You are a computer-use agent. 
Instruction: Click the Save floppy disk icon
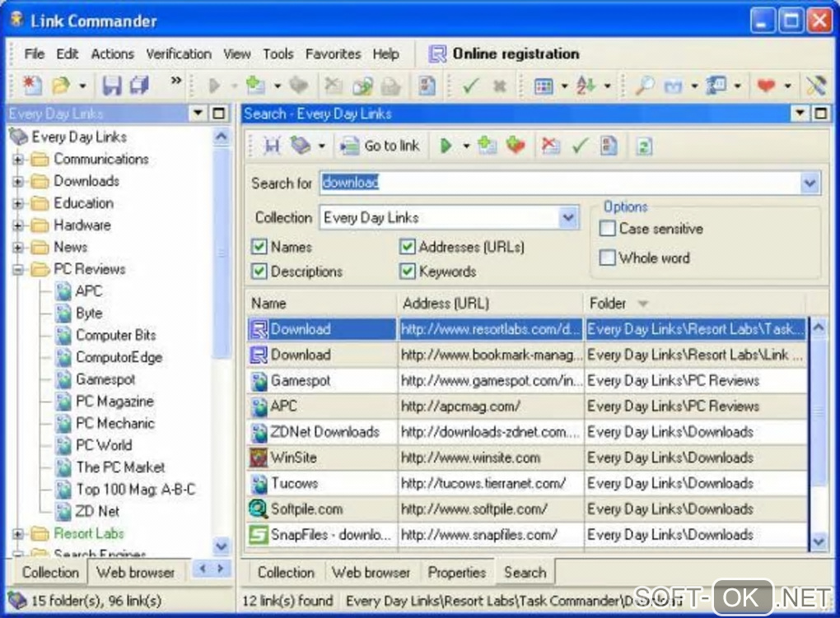click(112, 85)
